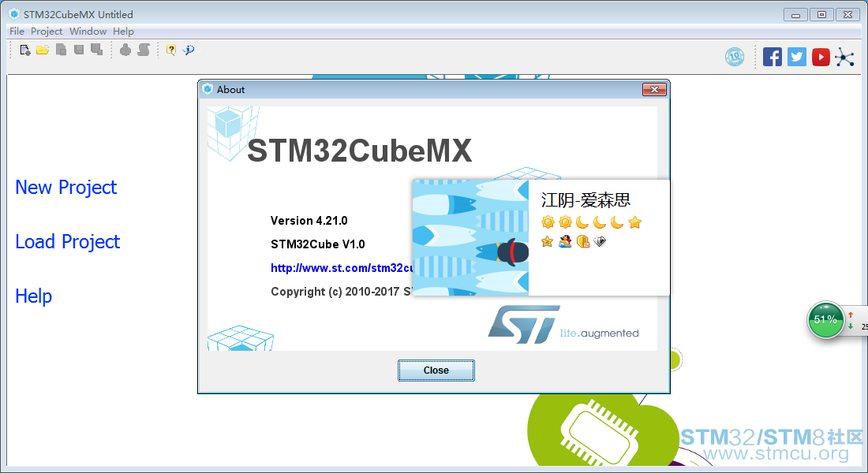Viewport: 868px width, 473px height.
Task: Open the st.com stm32cube hyperlink
Action: (x=342, y=268)
